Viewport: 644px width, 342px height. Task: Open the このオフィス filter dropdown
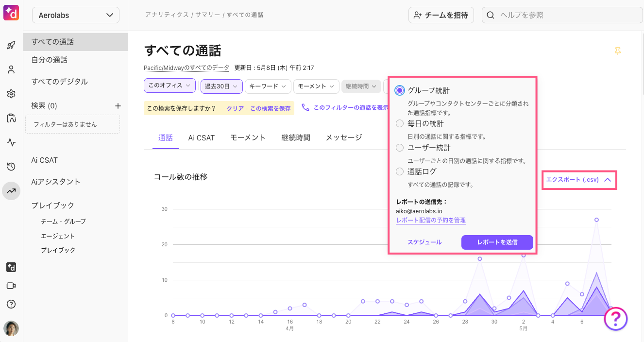pos(169,85)
